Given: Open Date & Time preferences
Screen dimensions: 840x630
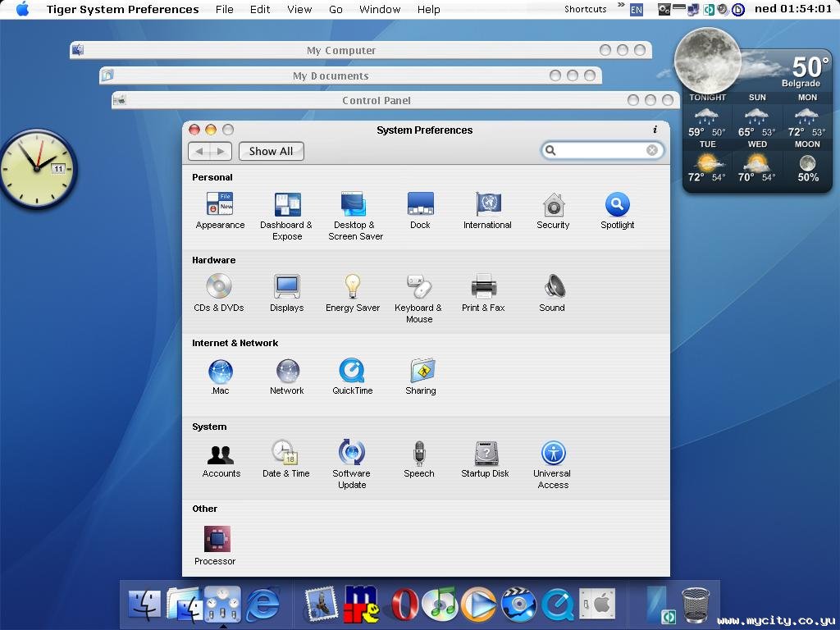Looking at the screenshot, I should coord(285,453).
